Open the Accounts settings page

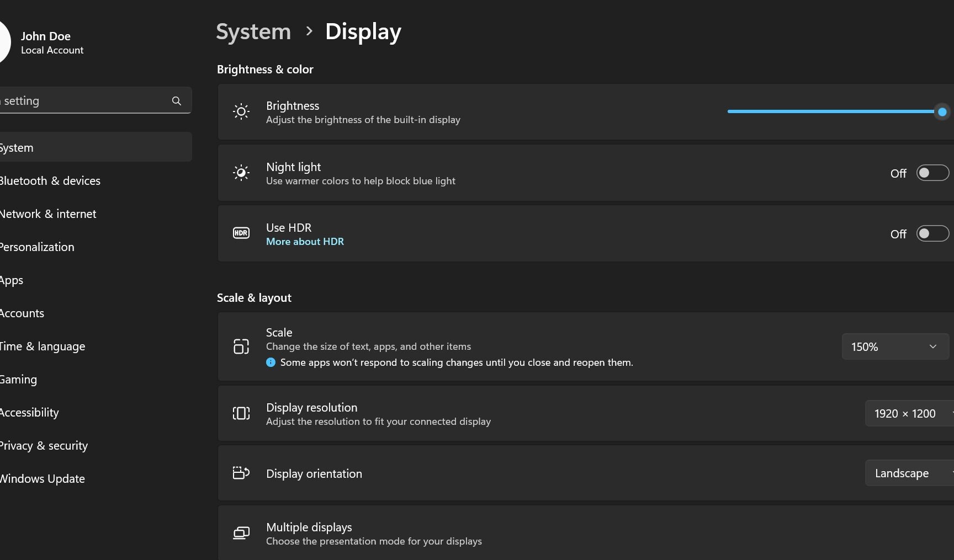coord(96,313)
